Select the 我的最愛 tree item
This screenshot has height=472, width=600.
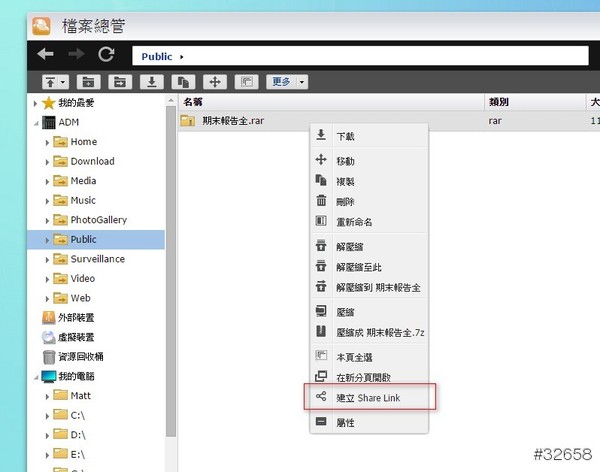tap(68, 103)
